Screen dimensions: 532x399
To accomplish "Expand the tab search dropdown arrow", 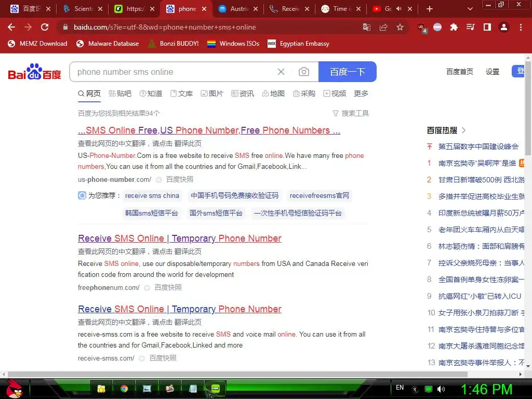I will click(x=470, y=9).
